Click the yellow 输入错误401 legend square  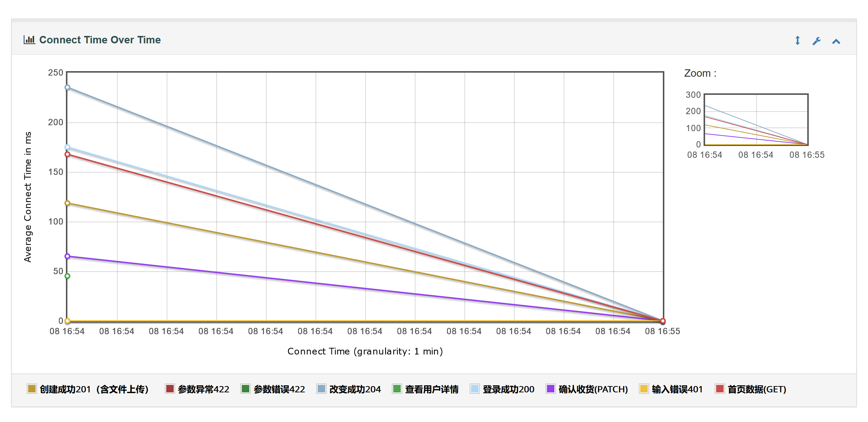coord(644,389)
